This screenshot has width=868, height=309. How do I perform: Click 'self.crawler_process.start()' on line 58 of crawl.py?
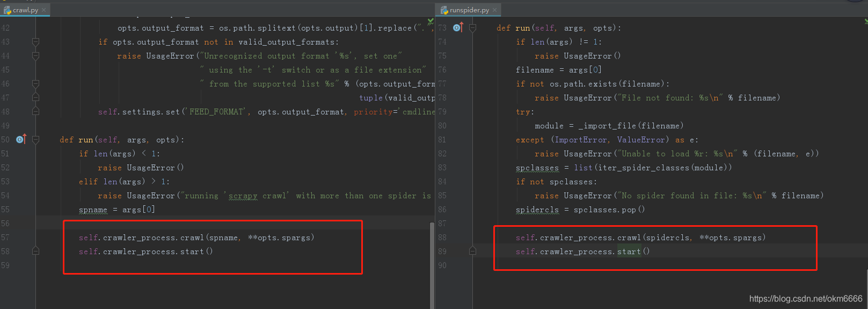[145, 251]
